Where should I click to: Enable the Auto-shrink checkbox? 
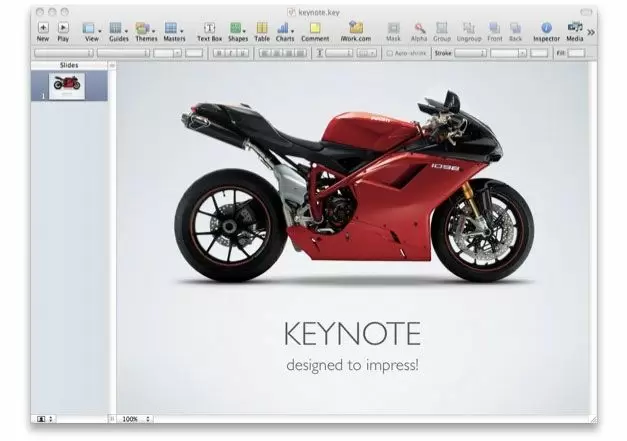coord(390,52)
